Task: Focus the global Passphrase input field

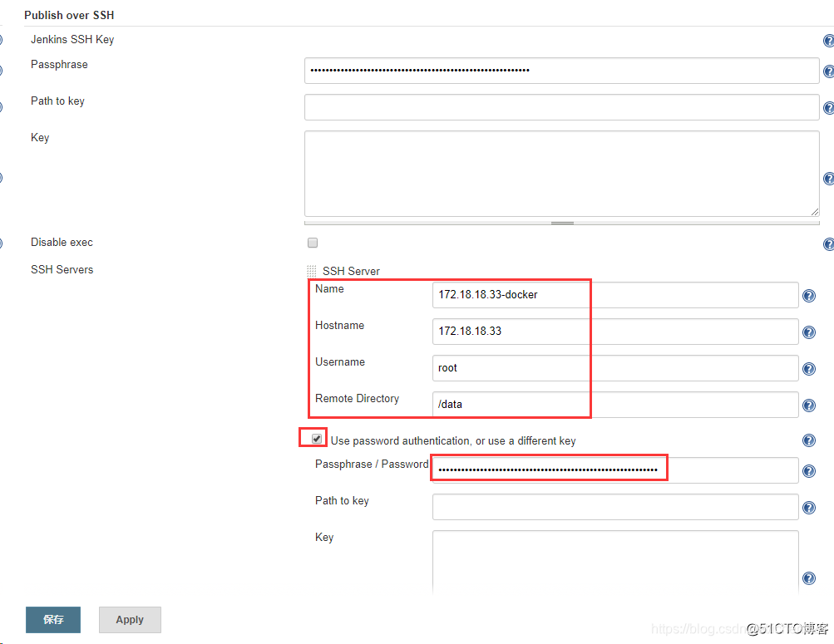Action: click(x=561, y=71)
